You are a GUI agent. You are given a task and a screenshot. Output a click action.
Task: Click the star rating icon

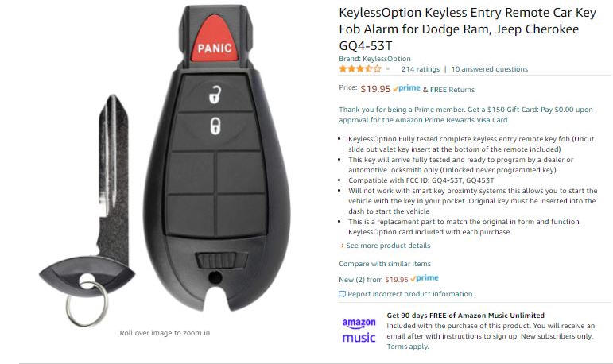(360, 69)
